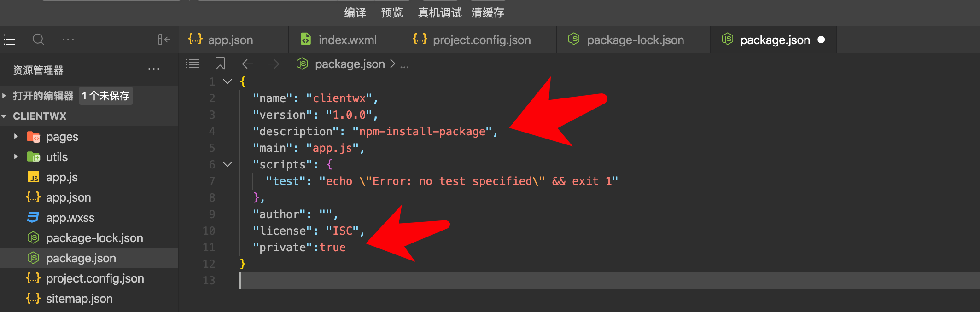Open more actions via the sidebar ellipsis

point(154,69)
